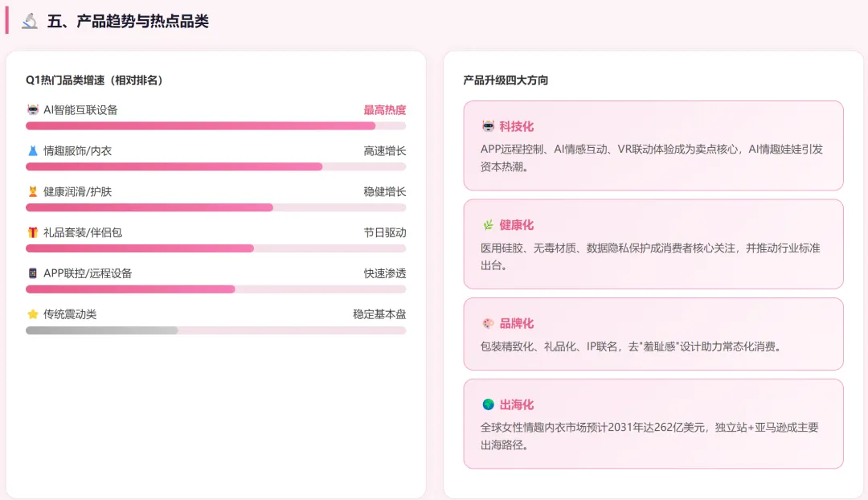Click the 出海化 heading

point(516,404)
